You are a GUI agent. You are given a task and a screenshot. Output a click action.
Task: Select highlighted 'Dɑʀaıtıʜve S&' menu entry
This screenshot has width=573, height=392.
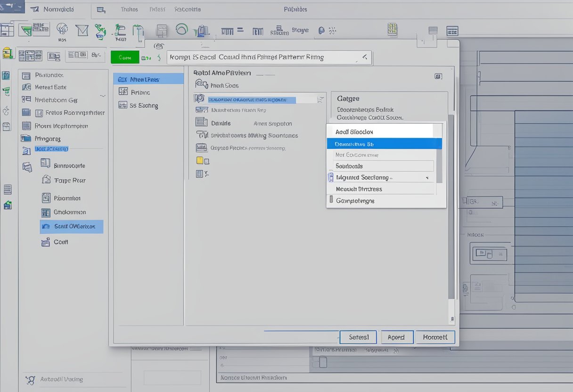pos(384,144)
